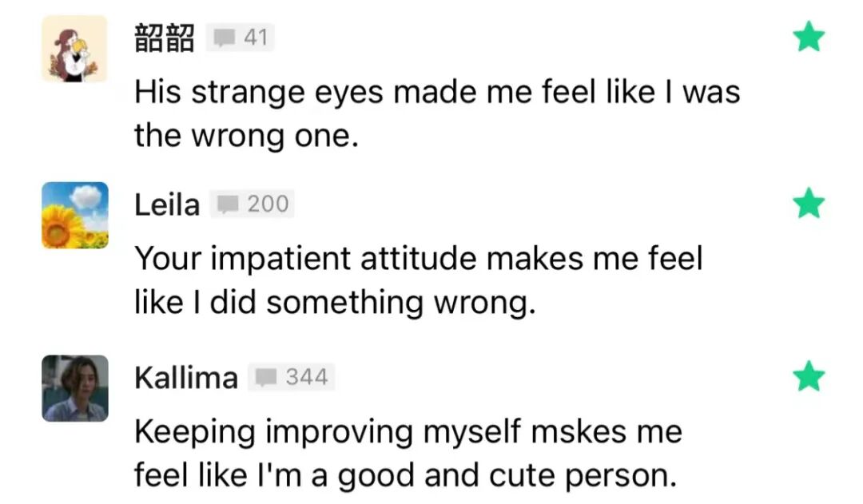
Task: Click the reply count number 41
Action: pos(255,38)
